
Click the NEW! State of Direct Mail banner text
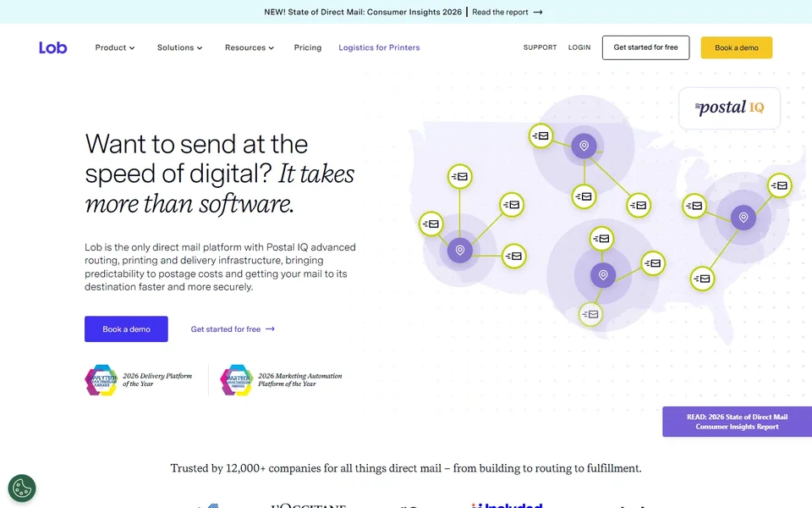(x=363, y=12)
